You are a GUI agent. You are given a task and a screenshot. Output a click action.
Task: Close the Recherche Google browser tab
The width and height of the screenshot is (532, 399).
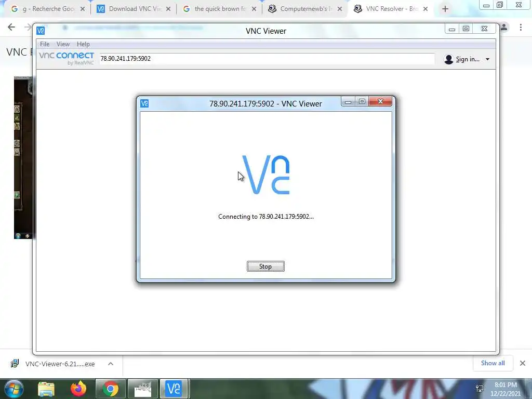click(x=83, y=9)
